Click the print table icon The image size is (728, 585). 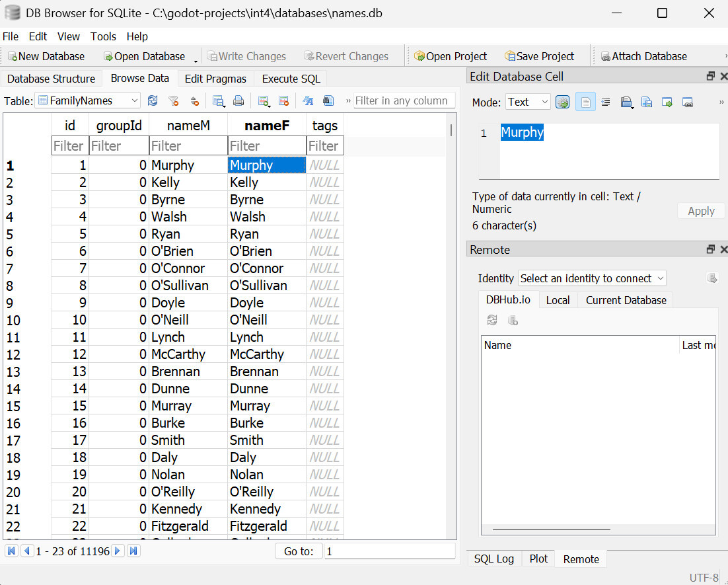(x=238, y=100)
